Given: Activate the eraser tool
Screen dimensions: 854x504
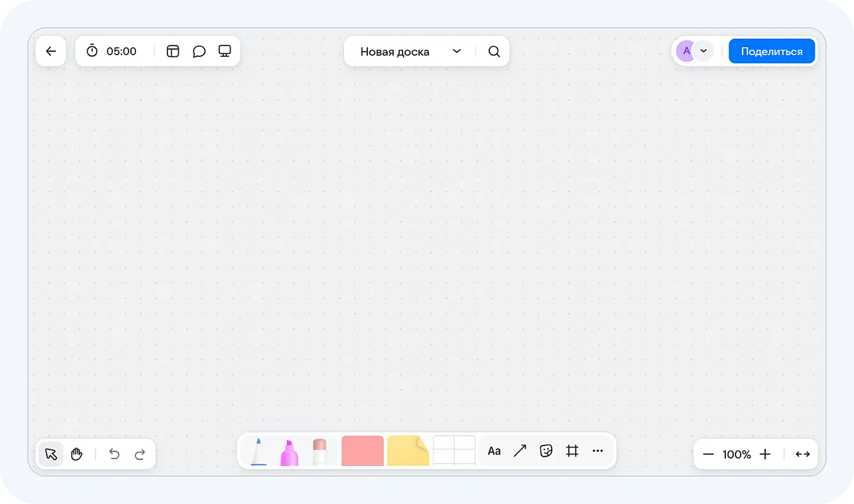Looking at the screenshot, I should tap(320, 451).
